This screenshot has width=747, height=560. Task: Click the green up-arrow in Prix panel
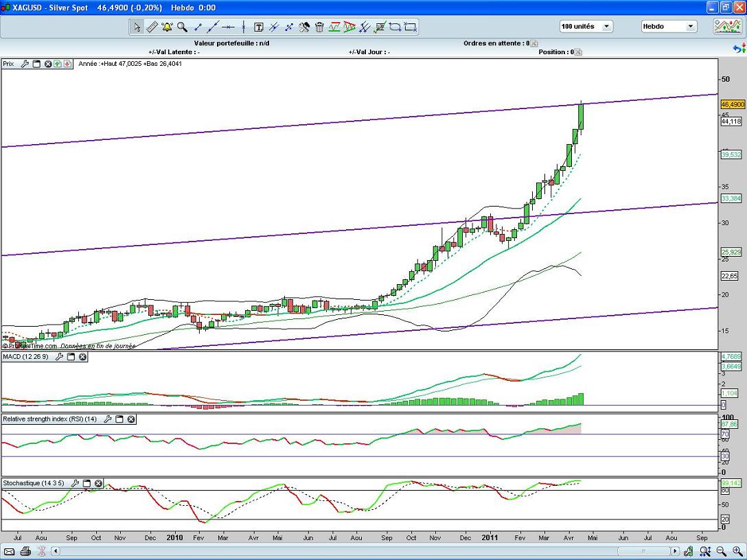pyautogui.click(x=58, y=64)
